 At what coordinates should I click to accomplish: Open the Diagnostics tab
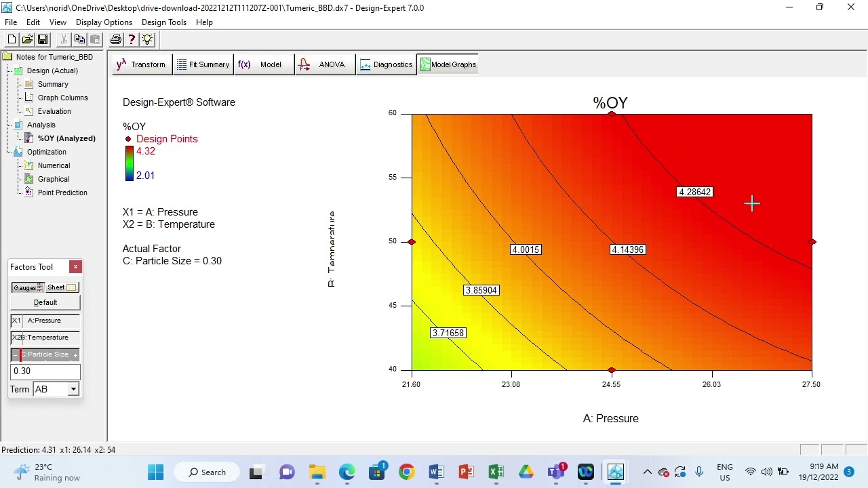tap(386, 64)
